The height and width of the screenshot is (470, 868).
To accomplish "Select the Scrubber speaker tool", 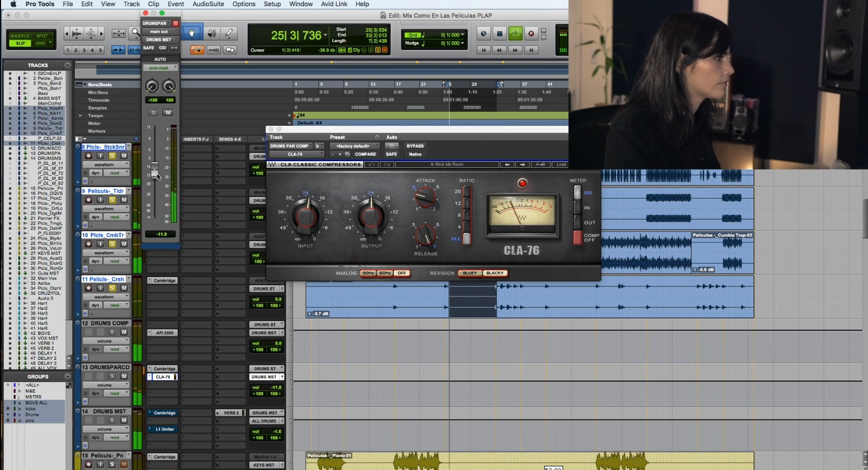I will tap(211, 33).
